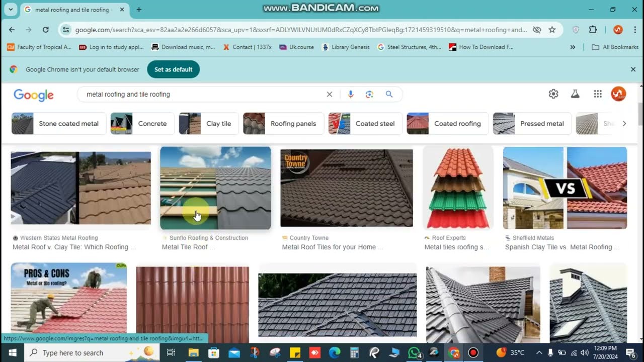Viewport: 644px width, 362px height.
Task: Select the Coated steel filter chip
Action: [x=365, y=123]
